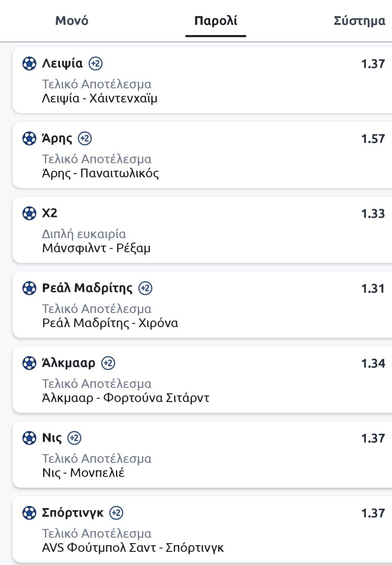Expand the +2 badge next to Ρεάλ Μαδρίτης
Screen dimensions: 392x565
146,288
